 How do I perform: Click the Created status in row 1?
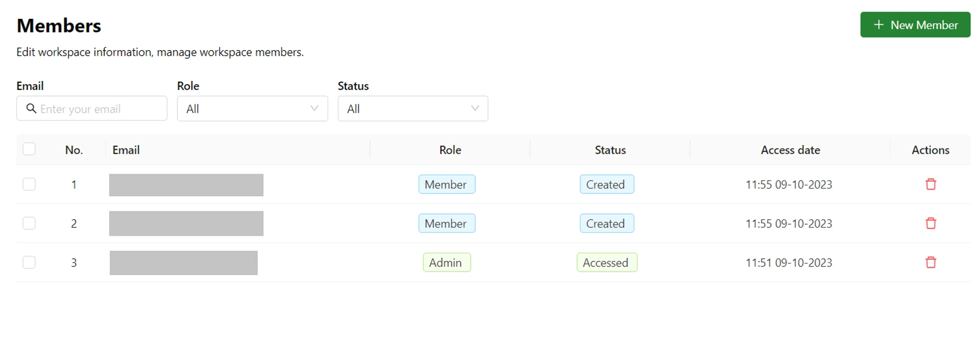[x=606, y=184]
